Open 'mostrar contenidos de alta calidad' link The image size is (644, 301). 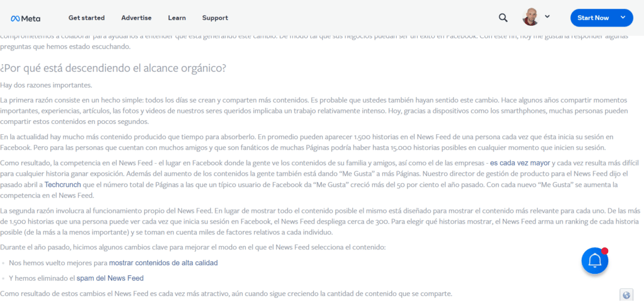click(x=164, y=263)
